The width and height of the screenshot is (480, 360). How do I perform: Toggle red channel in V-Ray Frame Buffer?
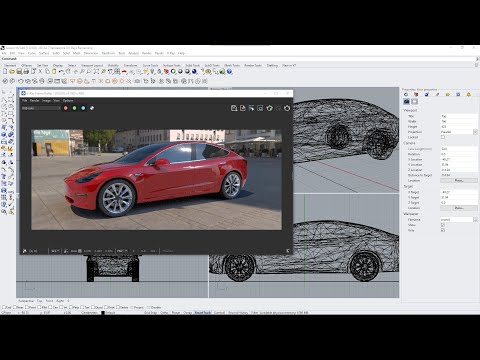(x=66, y=108)
